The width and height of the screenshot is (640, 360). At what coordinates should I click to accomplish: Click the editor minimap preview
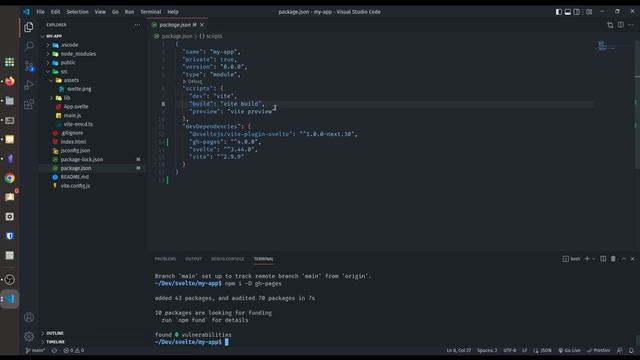coord(606,46)
